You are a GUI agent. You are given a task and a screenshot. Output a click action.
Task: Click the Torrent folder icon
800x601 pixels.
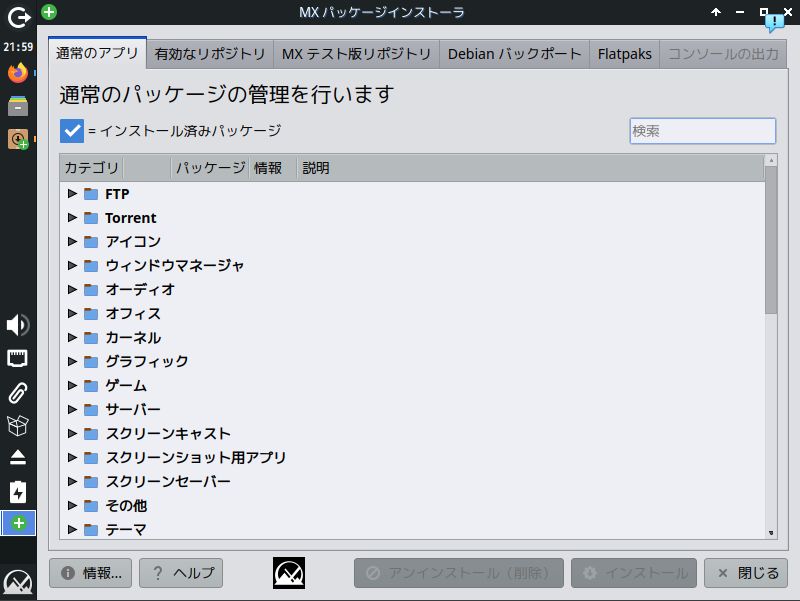91,218
